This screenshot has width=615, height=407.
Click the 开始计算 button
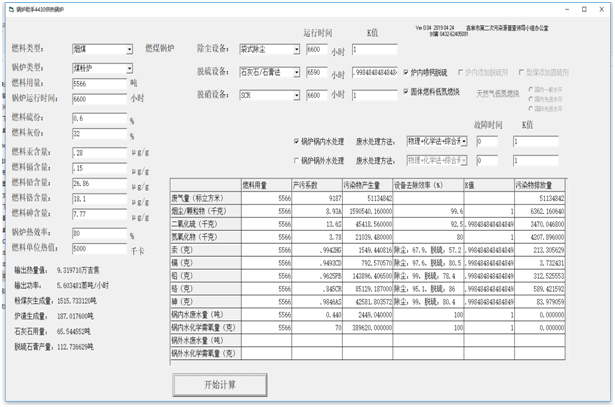coord(220,385)
